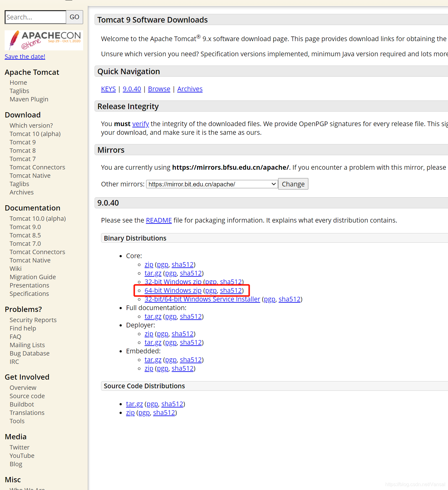This screenshot has height=490, width=448.
Task: Click the Search input field
Action: pos(36,17)
